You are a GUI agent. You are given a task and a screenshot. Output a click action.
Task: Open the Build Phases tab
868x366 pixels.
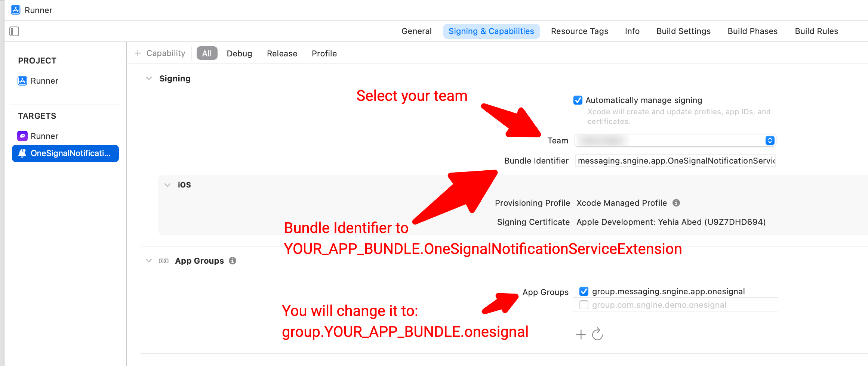[x=752, y=31]
